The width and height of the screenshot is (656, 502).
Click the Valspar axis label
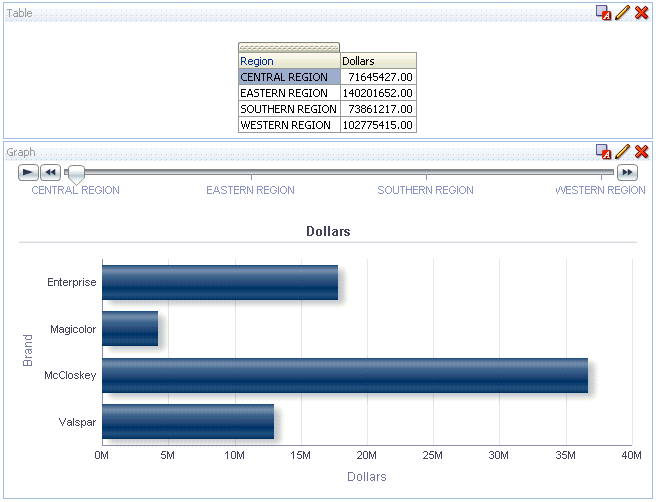[77, 422]
